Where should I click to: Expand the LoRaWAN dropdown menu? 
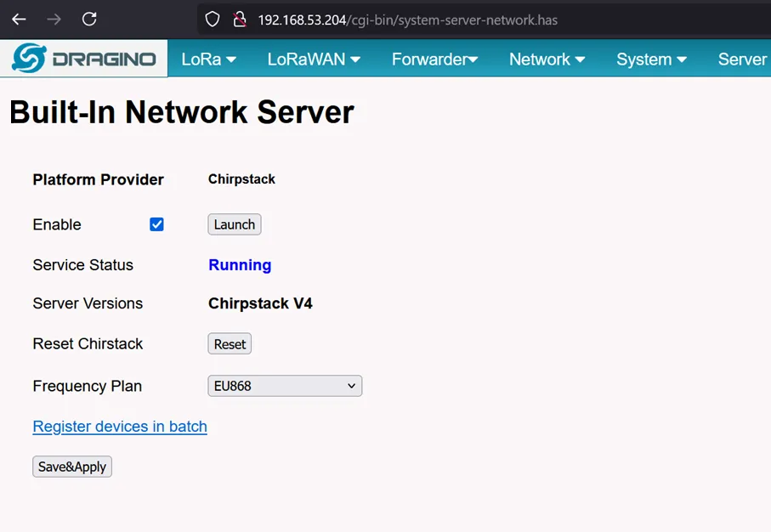point(314,59)
